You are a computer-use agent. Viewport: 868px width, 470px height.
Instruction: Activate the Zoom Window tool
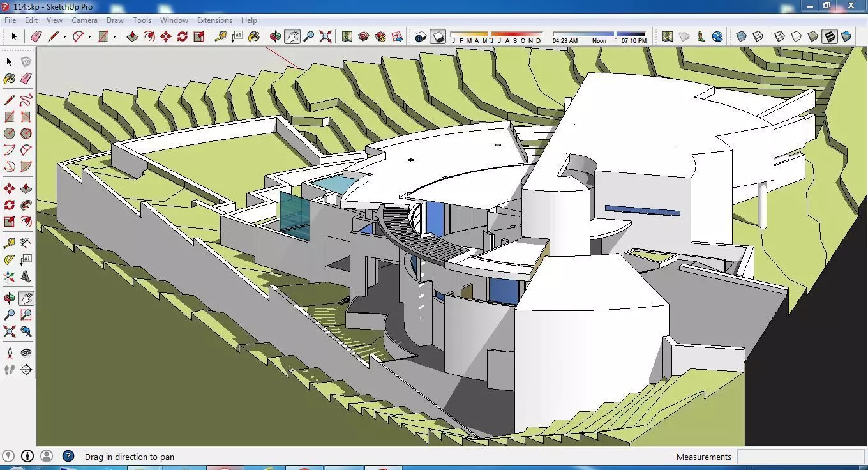click(26, 315)
